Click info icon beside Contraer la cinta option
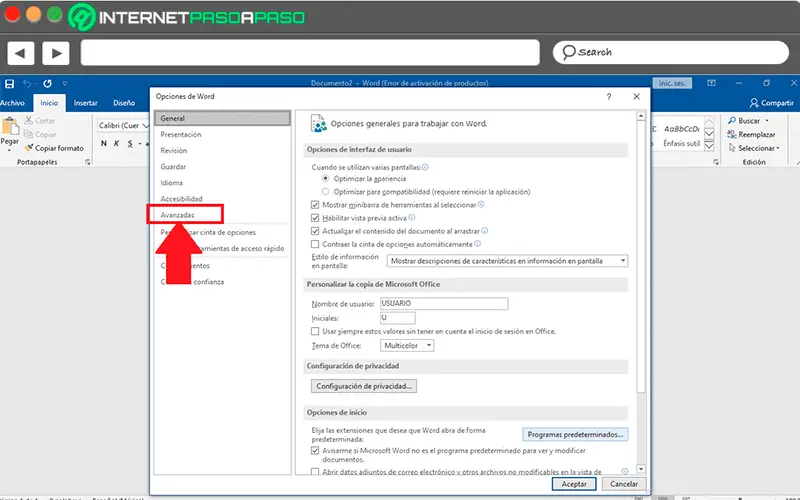Screen dimensions: 800x500 (x=478, y=244)
